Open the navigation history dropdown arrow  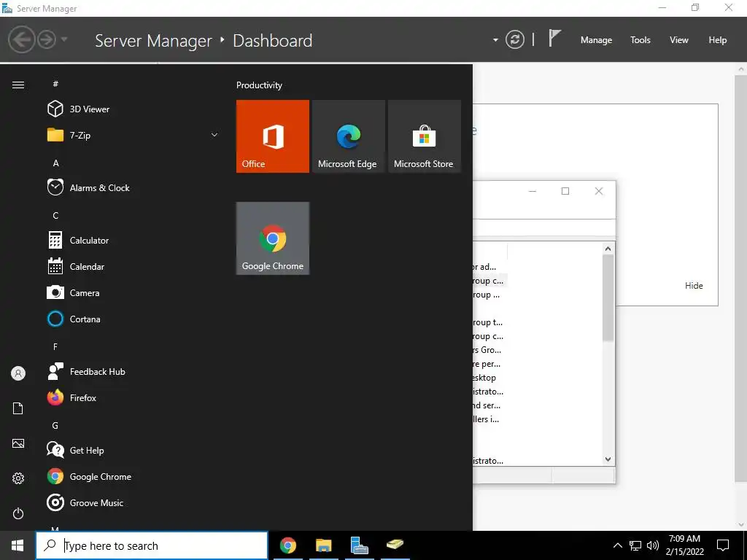click(64, 39)
